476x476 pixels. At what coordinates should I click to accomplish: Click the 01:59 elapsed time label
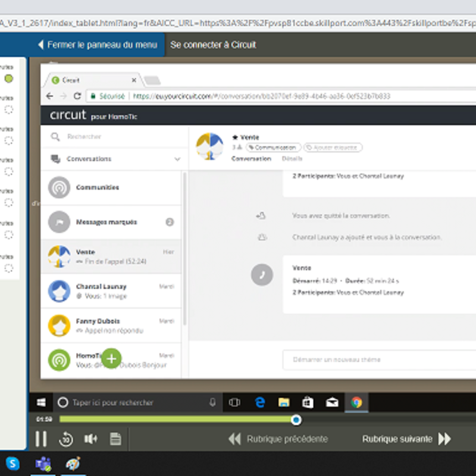coord(44,419)
